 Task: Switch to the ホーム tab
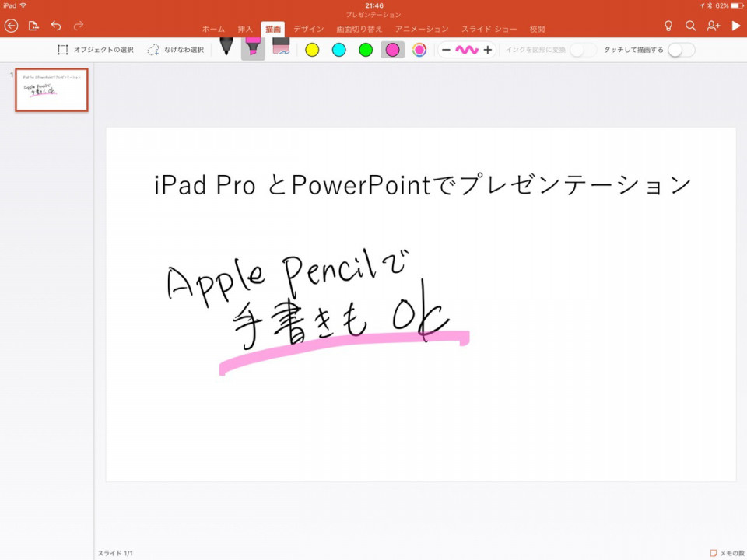[x=213, y=29]
